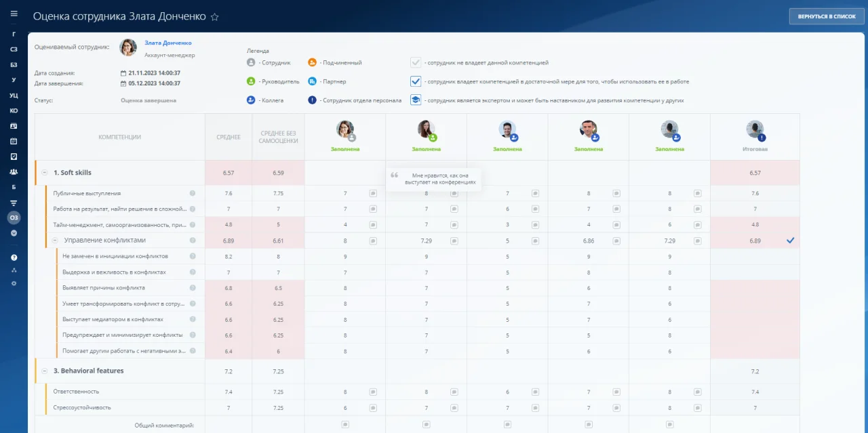Click the ВЕРНУТЬСЯ В СПИСОК button
Screen dimensions: 868x433
[827, 16]
